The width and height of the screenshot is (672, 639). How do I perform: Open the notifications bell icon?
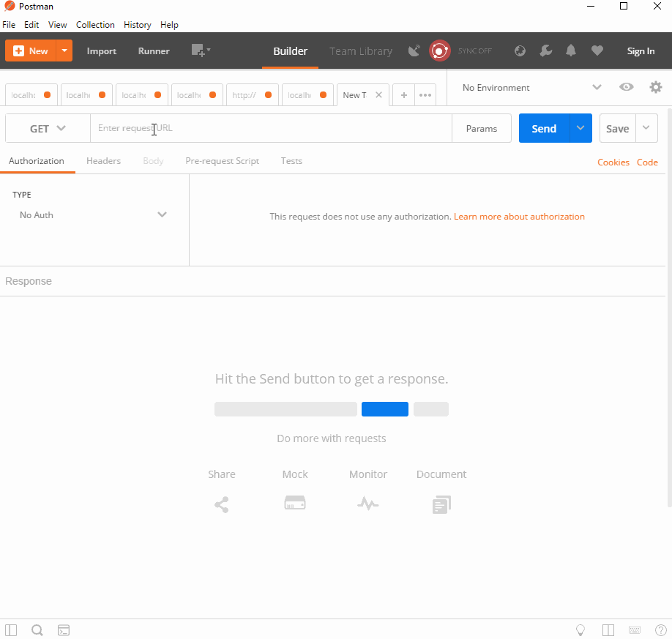(x=571, y=51)
